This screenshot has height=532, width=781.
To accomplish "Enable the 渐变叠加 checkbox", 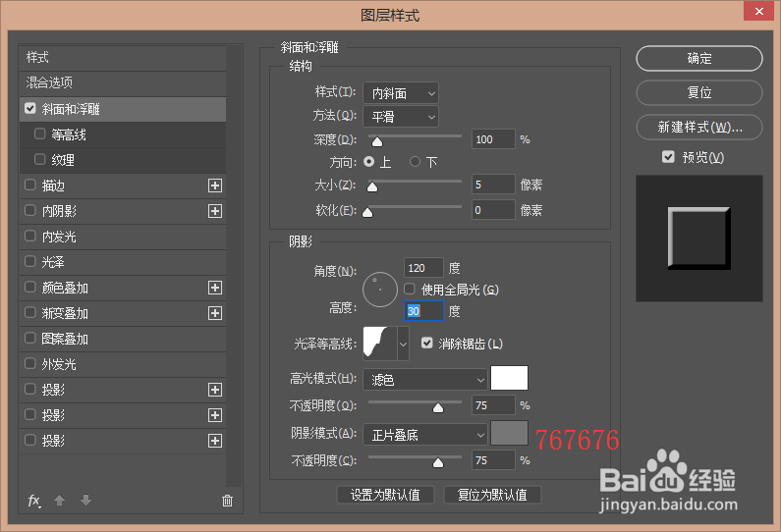I will 30,312.
